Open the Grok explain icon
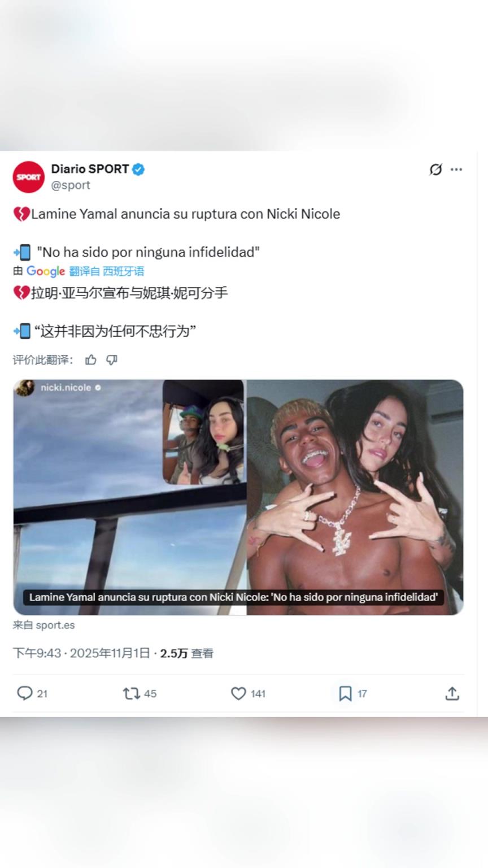Image resolution: width=488 pixels, height=868 pixels. coord(435,170)
